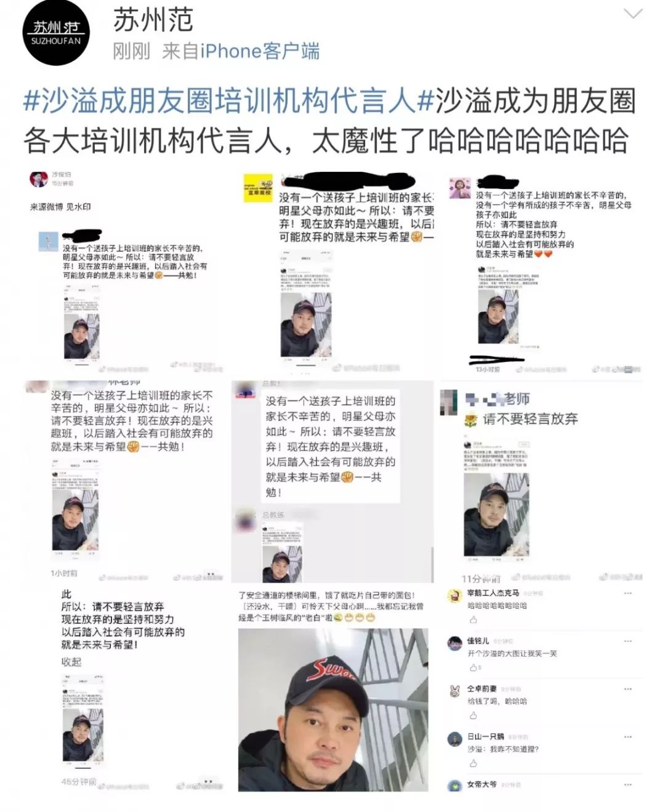Collapse the text with 收起 link
The width and height of the screenshot is (665, 812).
click(x=71, y=662)
